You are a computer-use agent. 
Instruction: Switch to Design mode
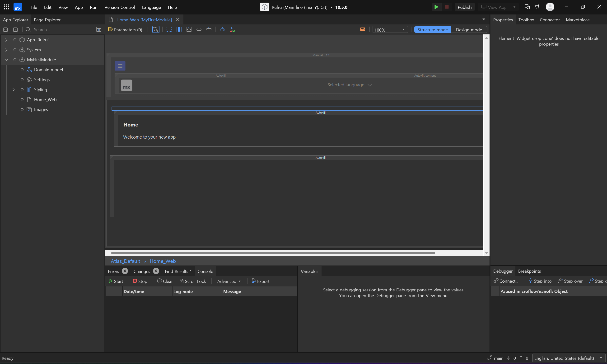pos(469,30)
